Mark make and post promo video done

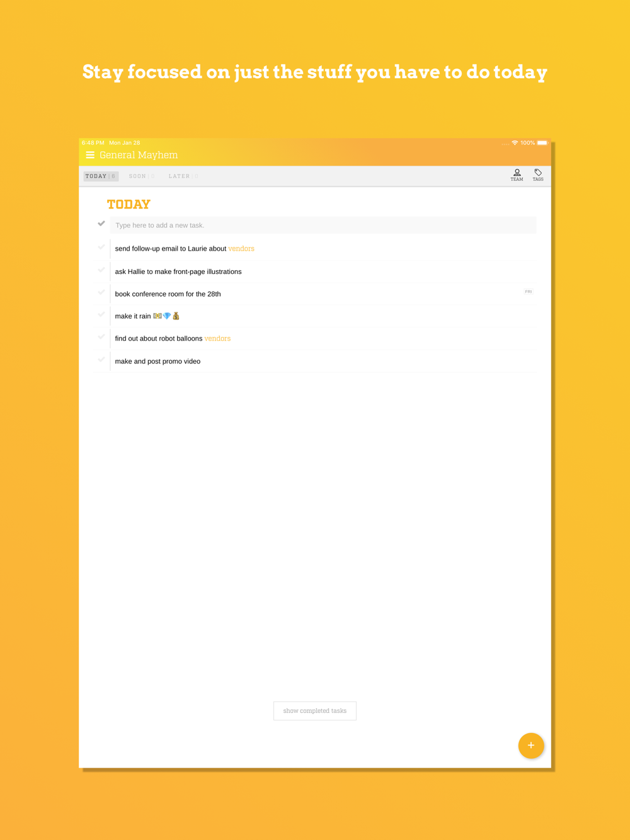(101, 359)
